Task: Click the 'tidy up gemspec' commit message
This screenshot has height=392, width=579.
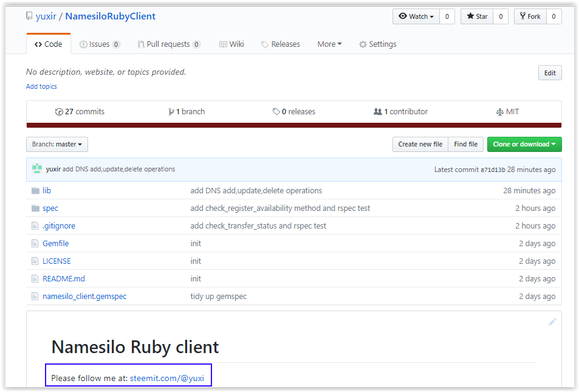Action: [218, 297]
